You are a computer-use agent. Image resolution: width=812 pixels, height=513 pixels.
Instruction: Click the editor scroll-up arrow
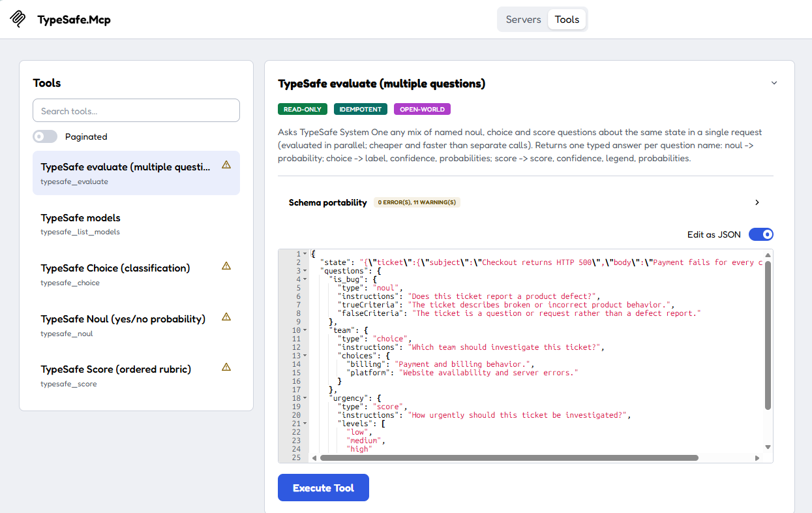pyautogui.click(x=768, y=255)
